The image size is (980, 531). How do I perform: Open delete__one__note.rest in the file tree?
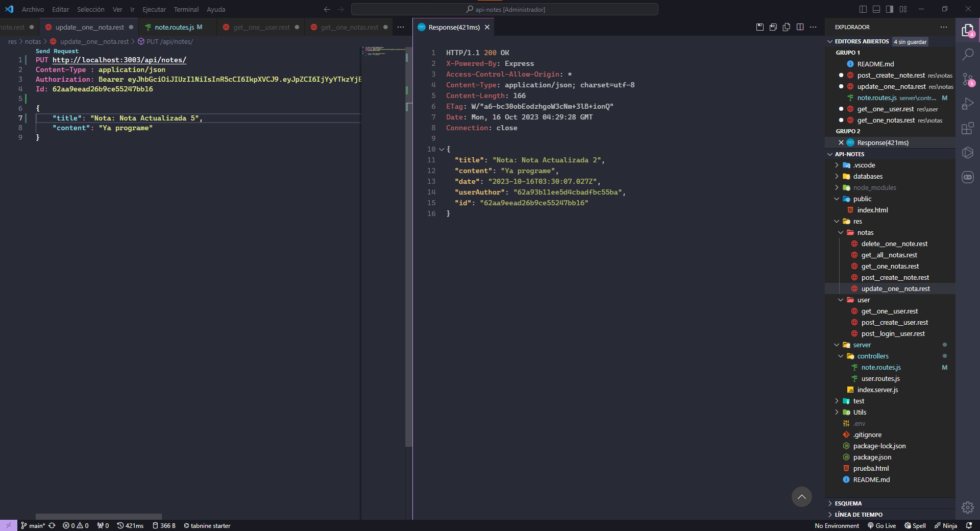[894, 244]
